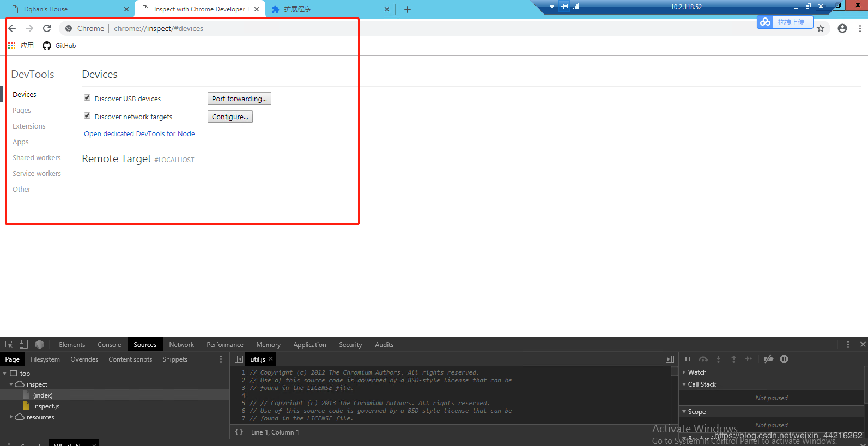
Task: Switch to the 扩展程序 tab
Action: 330,9
